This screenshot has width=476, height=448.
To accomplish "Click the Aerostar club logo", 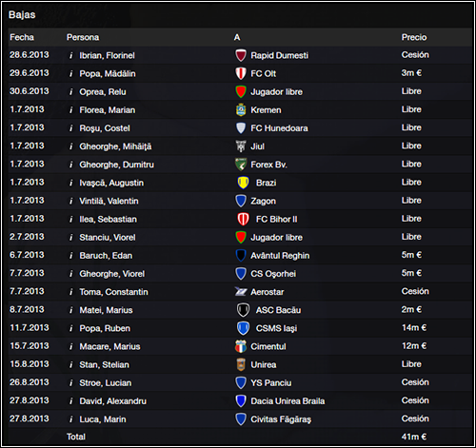I will 241,292.
